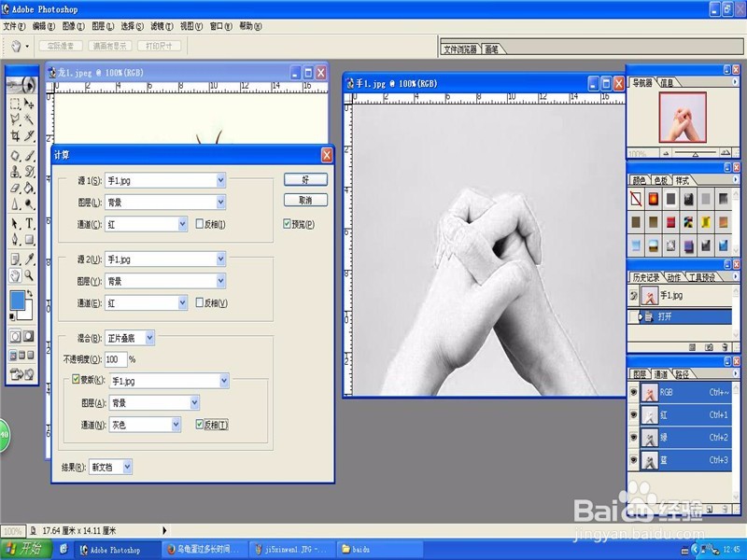The height and width of the screenshot is (560, 747).
Task: Select the History Brush tool
Action: [30, 172]
